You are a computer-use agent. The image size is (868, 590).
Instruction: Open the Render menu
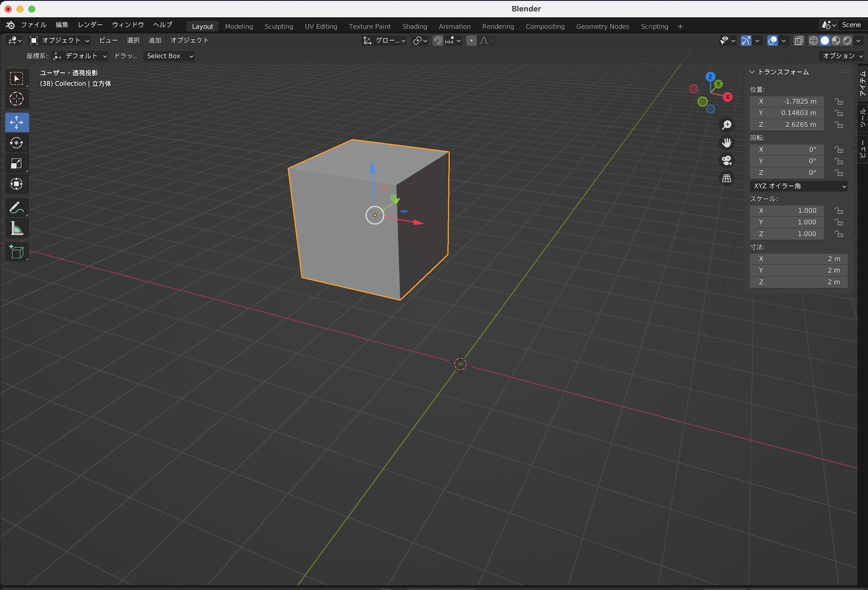tap(90, 25)
